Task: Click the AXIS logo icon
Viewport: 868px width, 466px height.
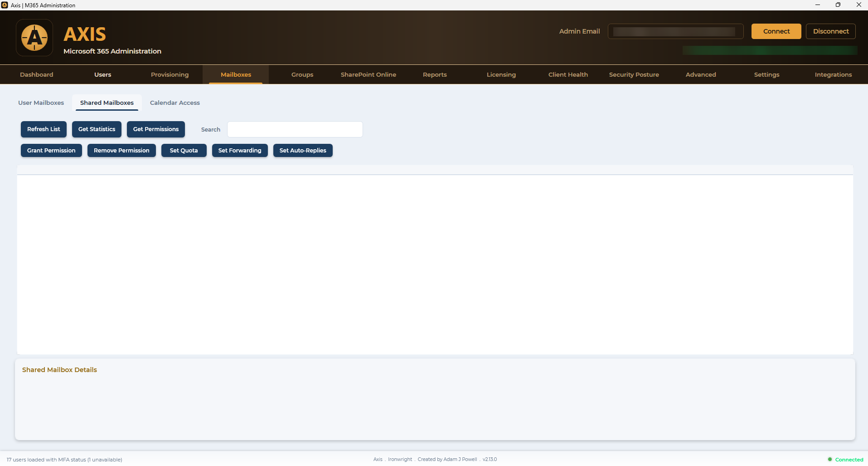Action: click(34, 38)
